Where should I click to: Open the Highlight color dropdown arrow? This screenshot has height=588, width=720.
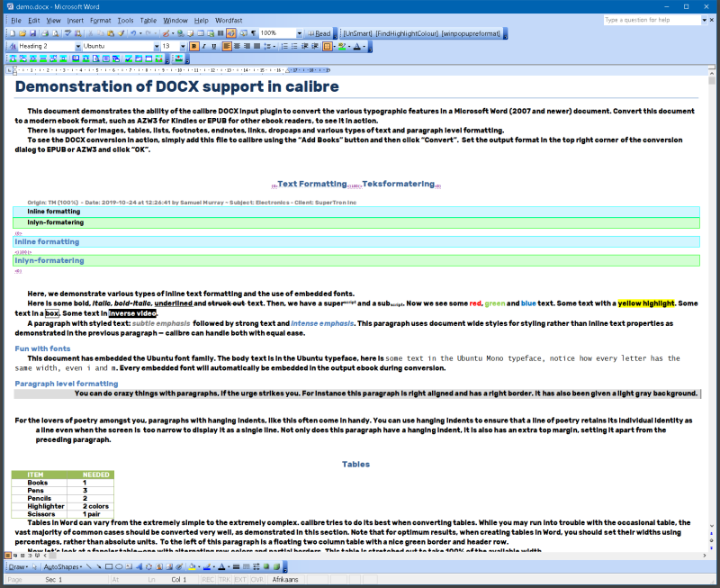[x=349, y=46]
